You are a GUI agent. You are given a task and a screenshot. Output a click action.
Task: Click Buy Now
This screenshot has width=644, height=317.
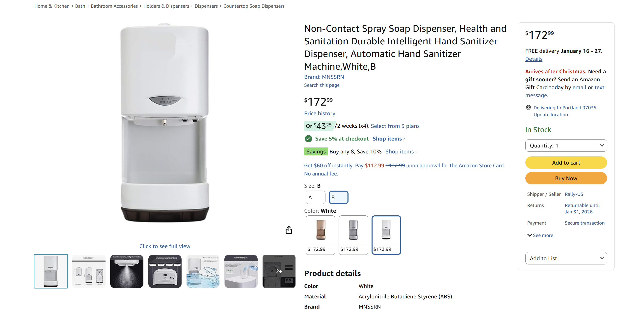566,178
